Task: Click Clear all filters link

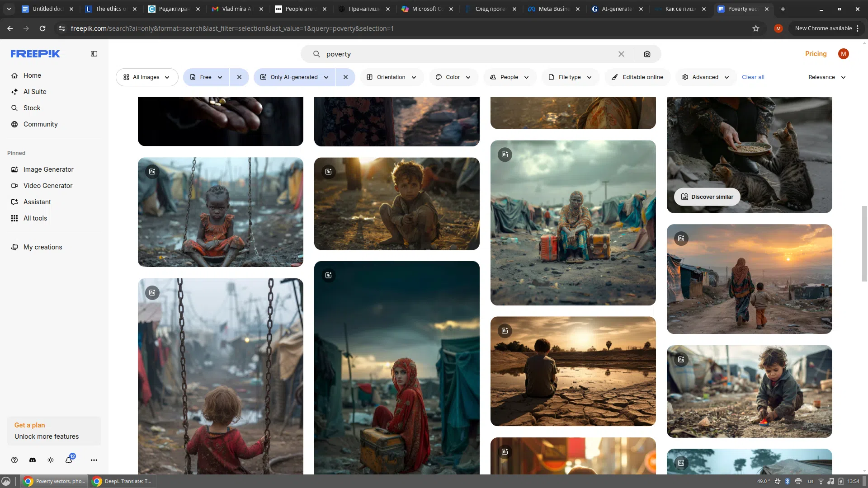Action: click(753, 77)
